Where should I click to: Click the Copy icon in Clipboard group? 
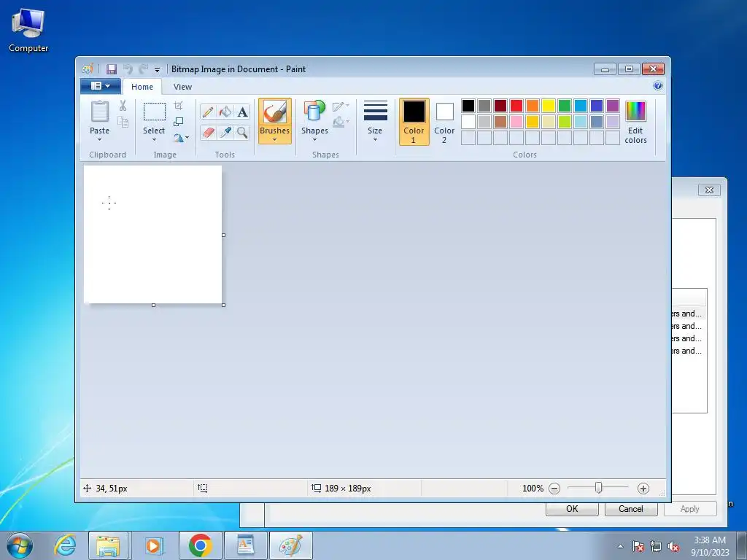pos(123,122)
